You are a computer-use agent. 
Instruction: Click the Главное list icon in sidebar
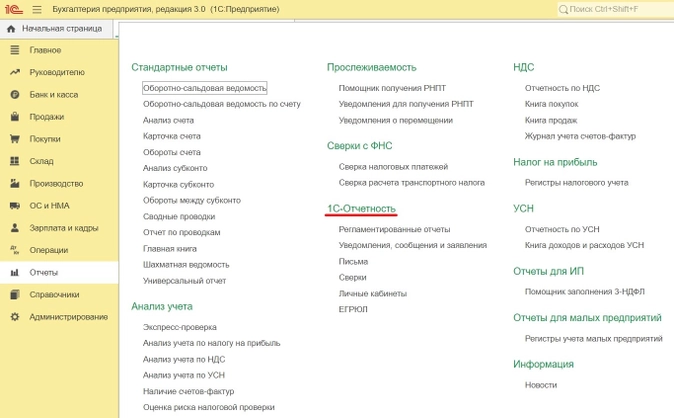click(15, 50)
